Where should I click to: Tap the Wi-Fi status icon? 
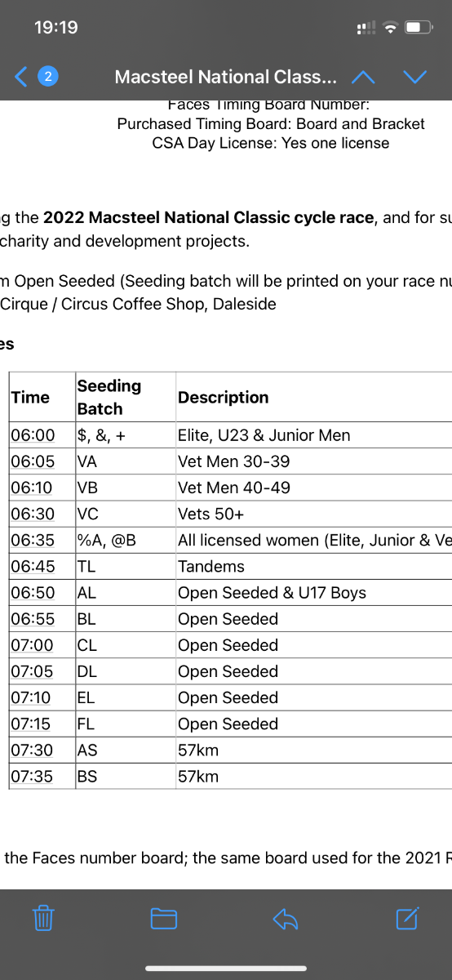(390, 28)
